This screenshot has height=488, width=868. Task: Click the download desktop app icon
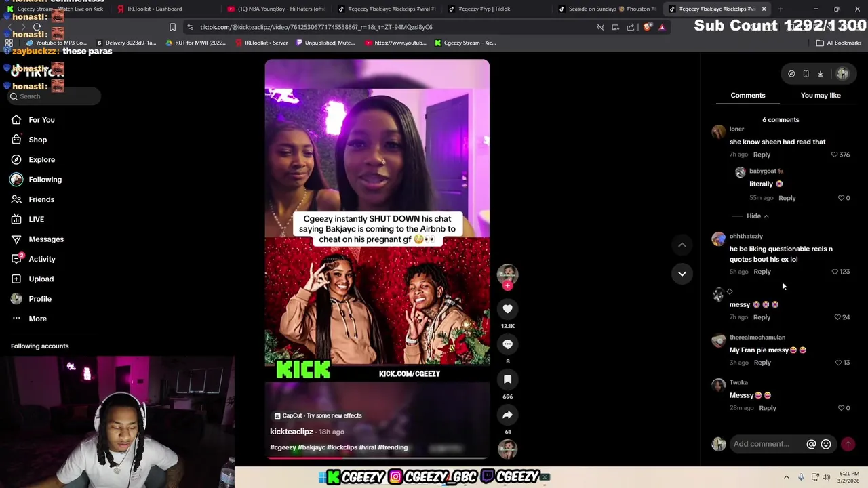(x=820, y=74)
